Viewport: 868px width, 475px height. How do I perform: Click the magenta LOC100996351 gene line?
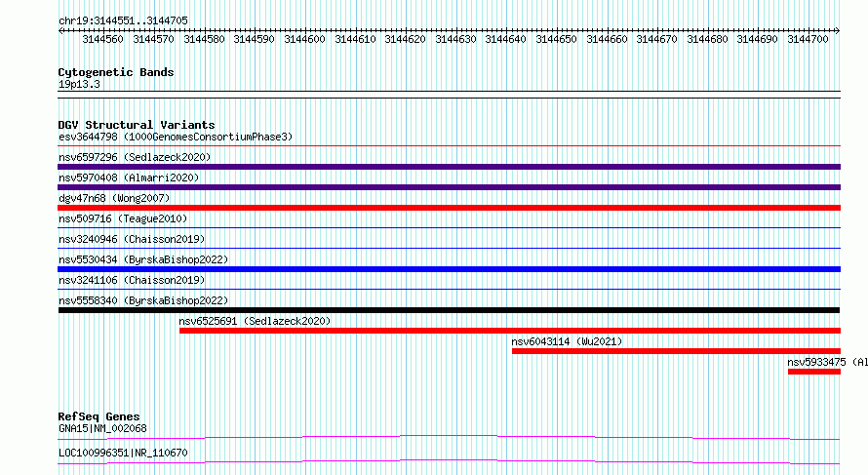point(449,461)
